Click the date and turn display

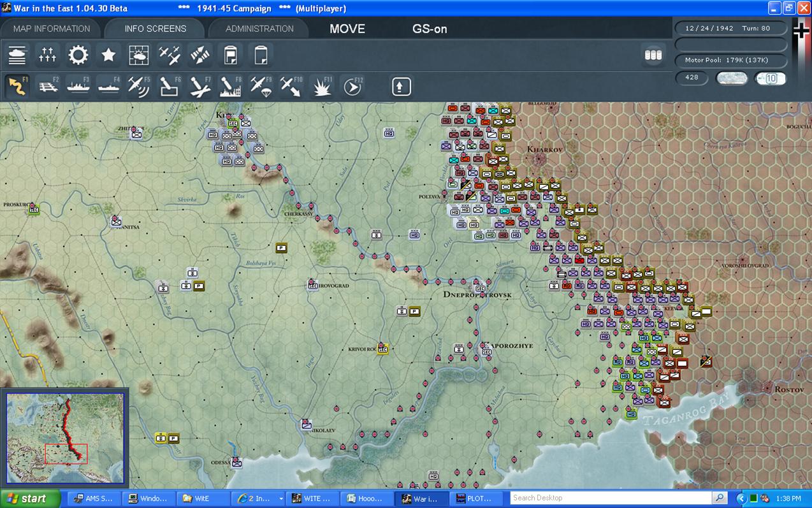[730, 29]
